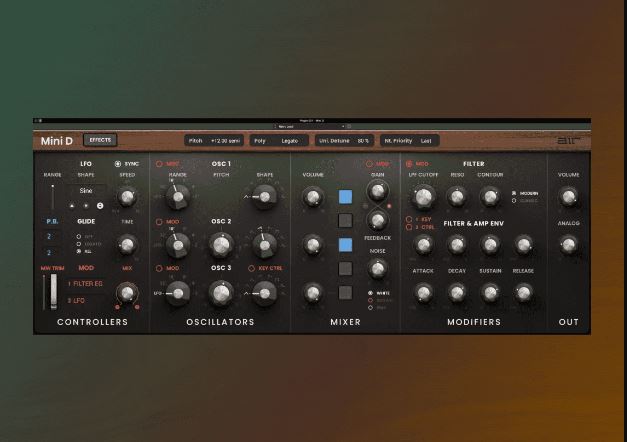Select the bottom glide radio option
627x442 pixels.
(x=79, y=251)
